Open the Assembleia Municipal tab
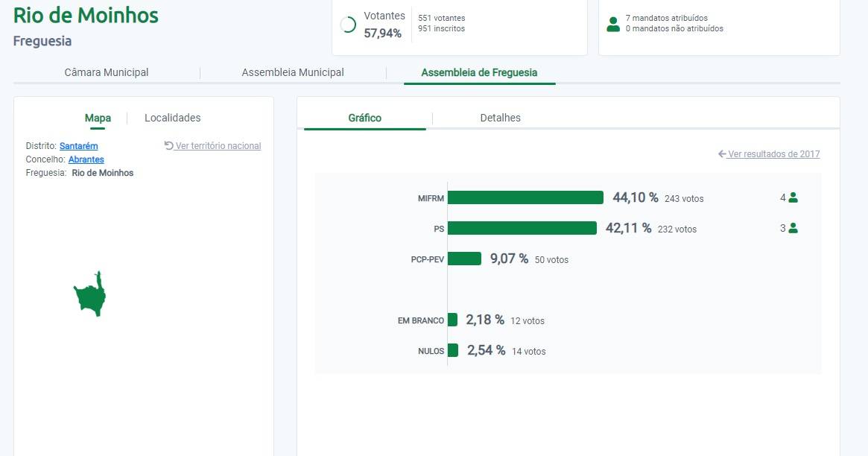The image size is (868, 456). click(293, 72)
